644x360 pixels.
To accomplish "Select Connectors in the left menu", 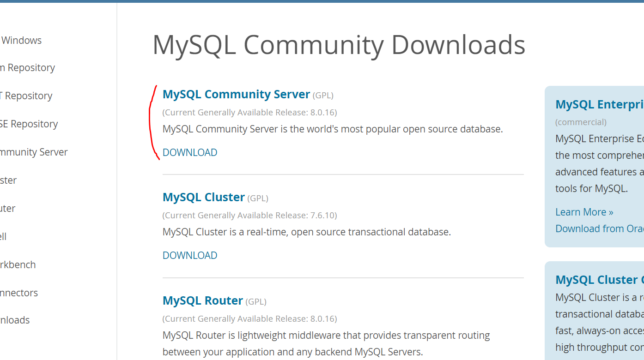I will point(19,293).
